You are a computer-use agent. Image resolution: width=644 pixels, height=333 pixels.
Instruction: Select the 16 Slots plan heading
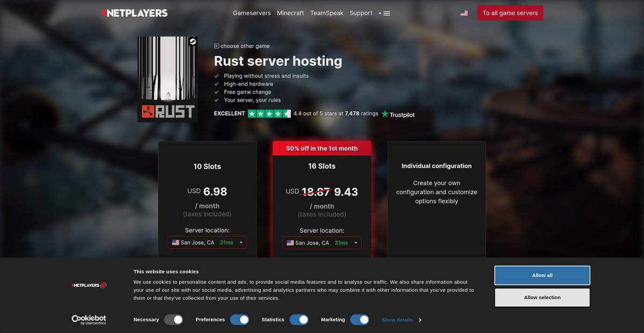point(322,166)
